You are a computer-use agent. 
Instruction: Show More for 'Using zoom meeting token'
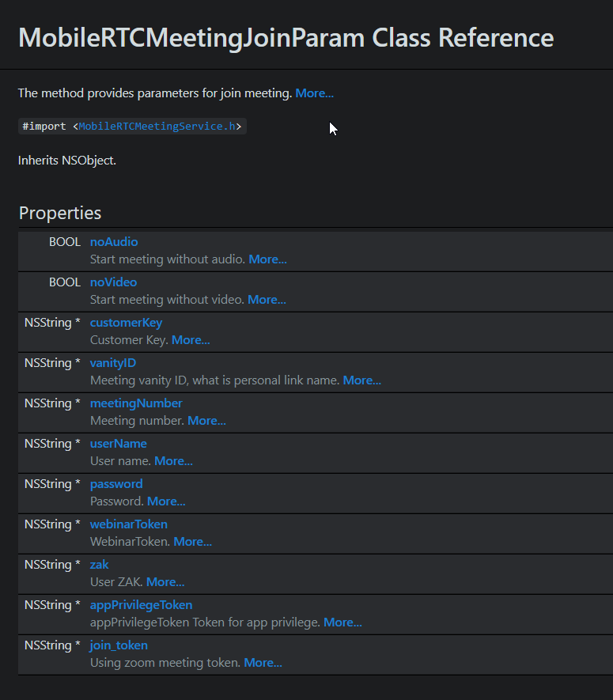point(263,663)
